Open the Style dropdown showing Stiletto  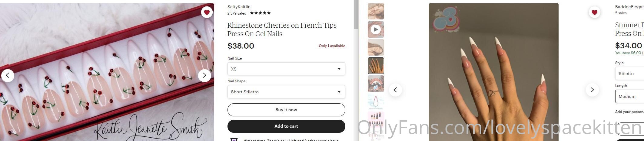pyautogui.click(x=629, y=74)
